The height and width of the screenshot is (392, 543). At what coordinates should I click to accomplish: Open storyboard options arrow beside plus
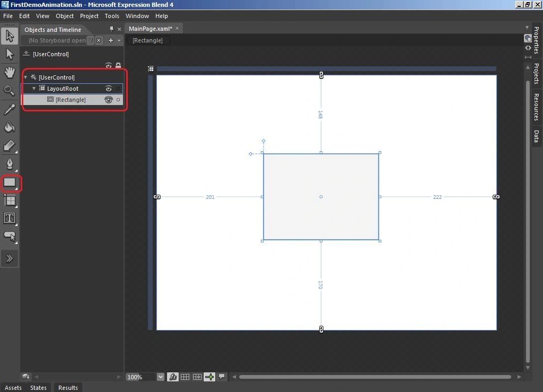point(119,40)
